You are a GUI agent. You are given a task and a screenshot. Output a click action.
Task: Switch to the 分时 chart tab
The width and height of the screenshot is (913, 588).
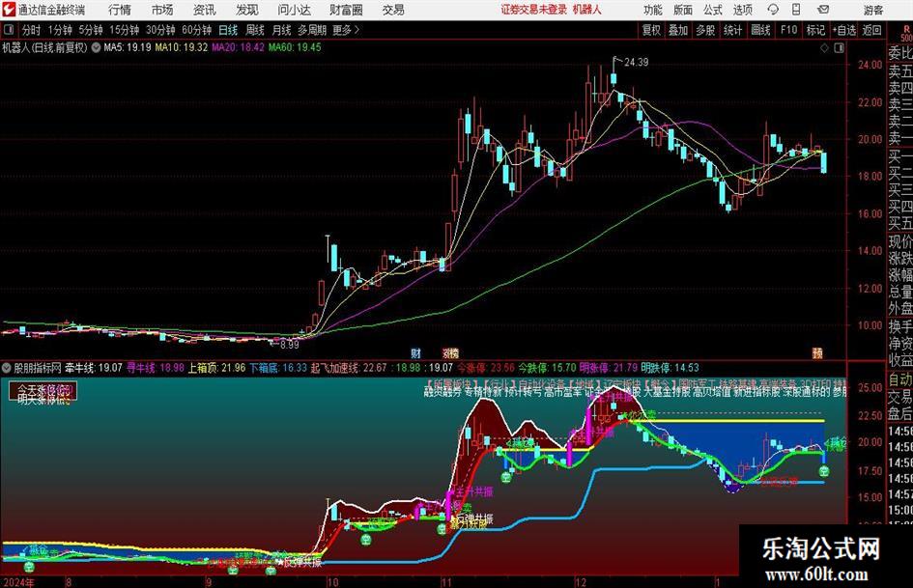(x=32, y=30)
